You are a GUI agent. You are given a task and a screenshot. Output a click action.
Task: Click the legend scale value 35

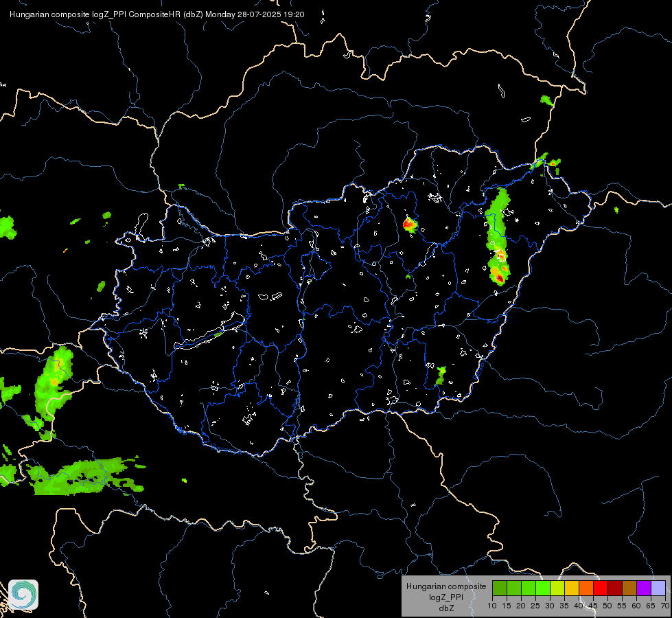(x=564, y=606)
